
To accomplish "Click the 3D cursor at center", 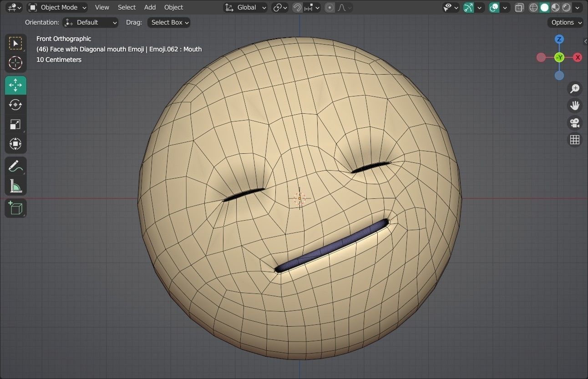I will point(299,198).
